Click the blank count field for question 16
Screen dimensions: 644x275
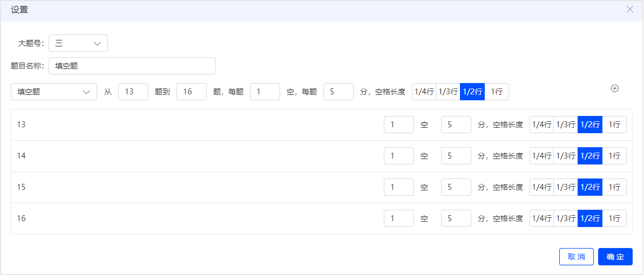(399, 218)
